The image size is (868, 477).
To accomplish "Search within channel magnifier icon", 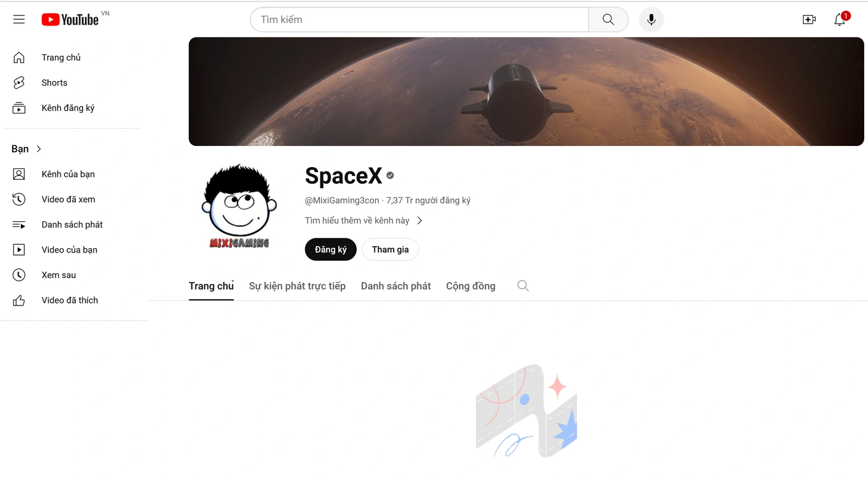I will tap(523, 286).
